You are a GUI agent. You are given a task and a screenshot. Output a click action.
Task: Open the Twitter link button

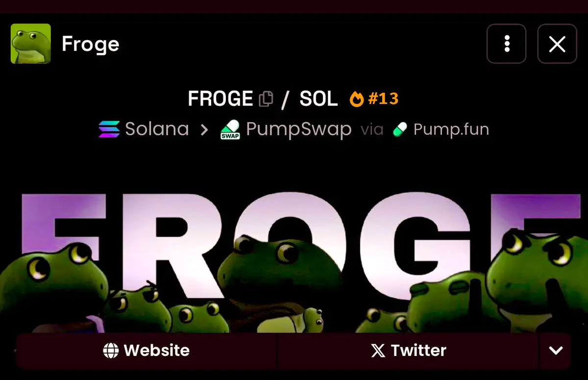click(409, 351)
